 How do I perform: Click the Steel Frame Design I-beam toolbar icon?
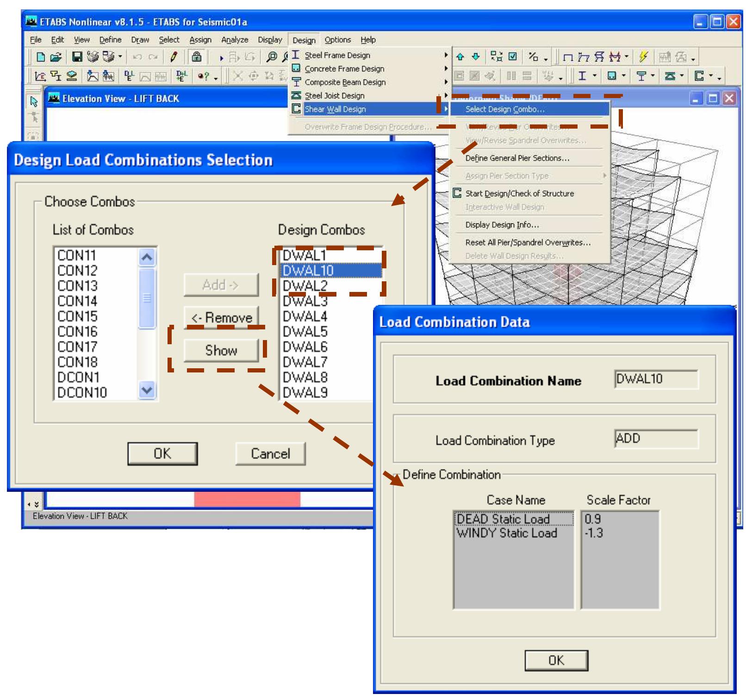(x=582, y=76)
